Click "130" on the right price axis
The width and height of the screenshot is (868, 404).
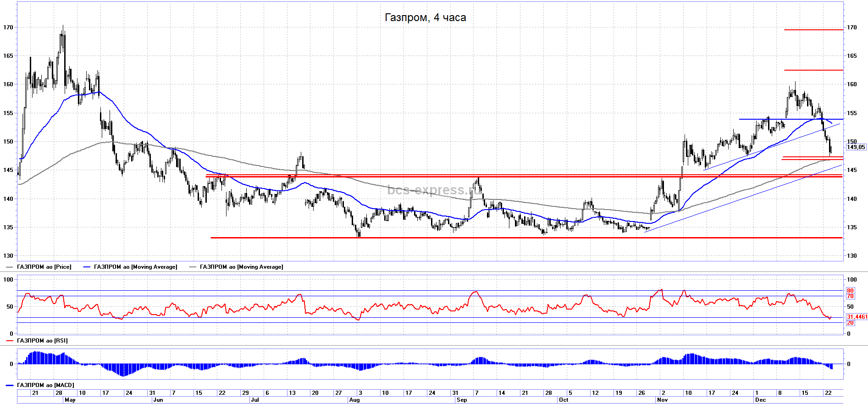pos(851,256)
